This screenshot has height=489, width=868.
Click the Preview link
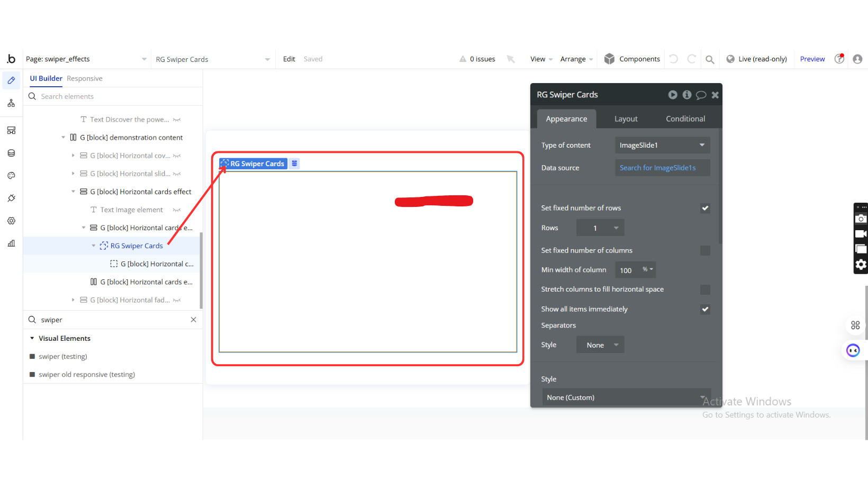[812, 59]
